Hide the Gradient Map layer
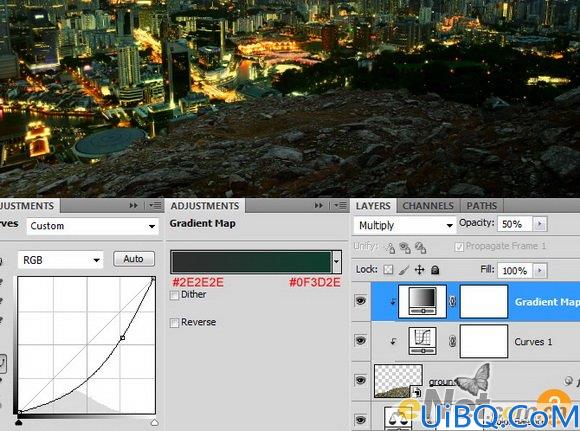The width and height of the screenshot is (580, 431). pyautogui.click(x=361, y=300)
